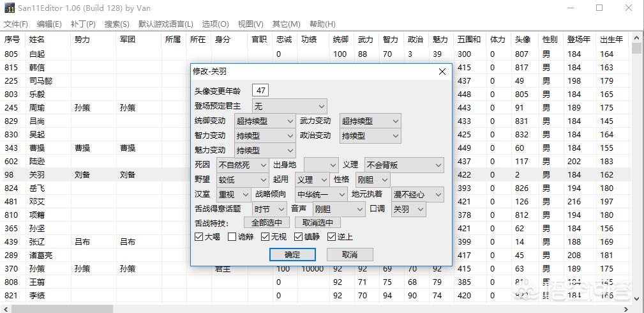Open the 文件(F) menu
The width and height of the screenshot is (644, 313).
pos(16,24)
